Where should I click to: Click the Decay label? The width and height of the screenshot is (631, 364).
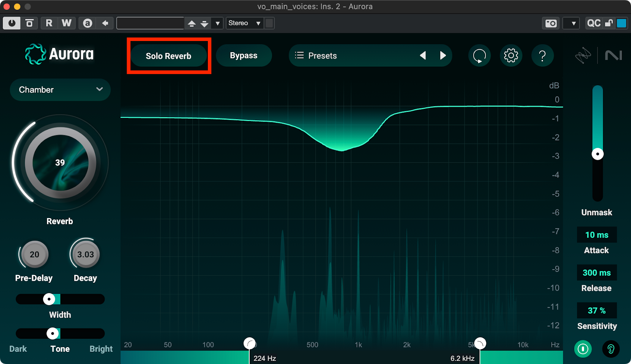click(x=86, y=278)
